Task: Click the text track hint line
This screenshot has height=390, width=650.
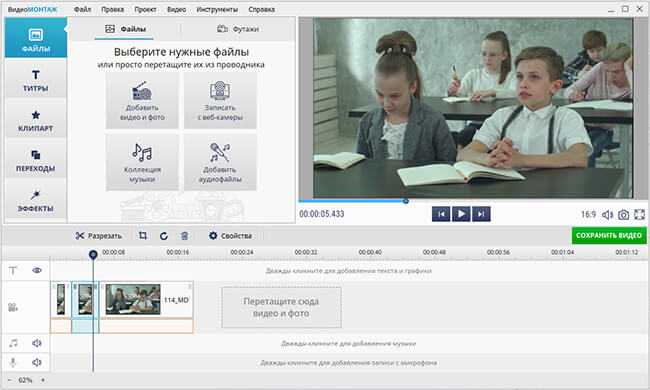Action: (349, 271)
